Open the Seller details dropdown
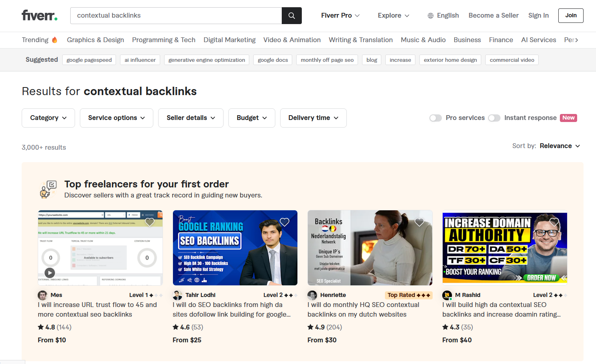596x364 pixels. (191, 118)
